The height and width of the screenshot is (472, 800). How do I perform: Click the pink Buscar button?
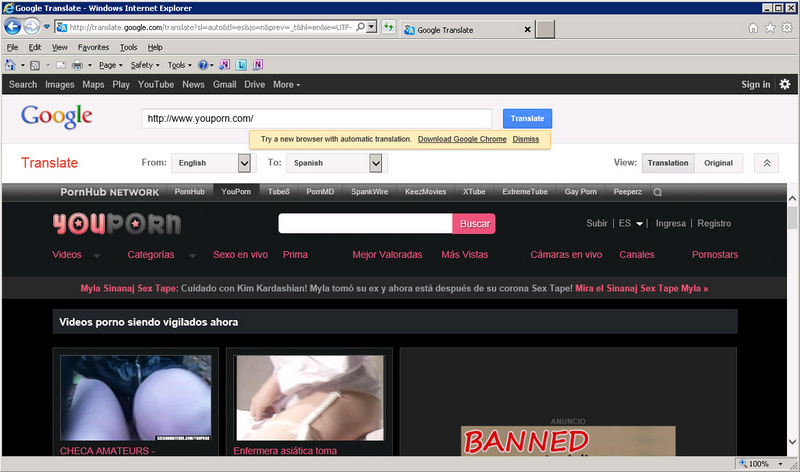tap(474, 223)
